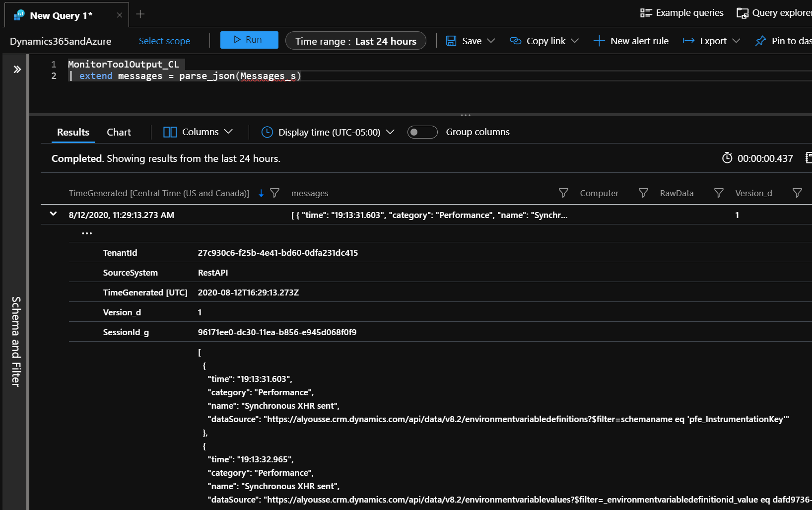Filter the TimeGenerated column
This screenshot has height=510, width=812.
[x=274, y=193]
